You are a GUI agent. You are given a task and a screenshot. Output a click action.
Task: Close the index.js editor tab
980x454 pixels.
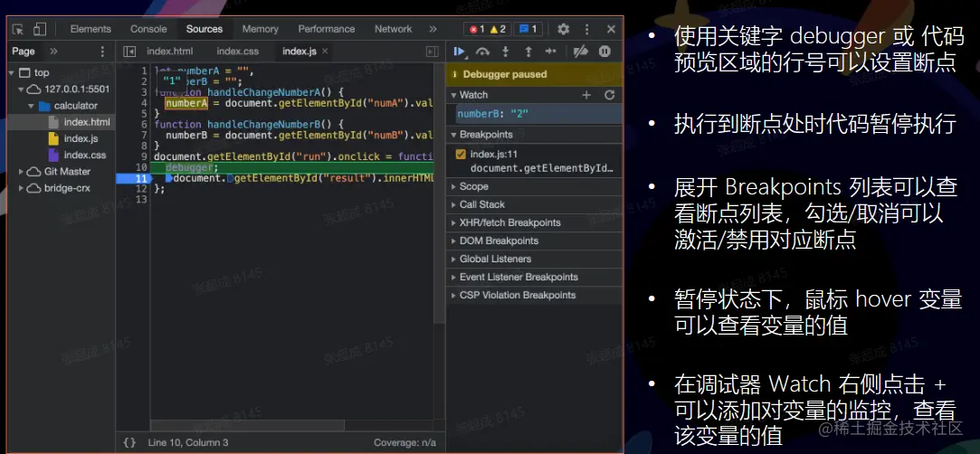coord(325,52)
